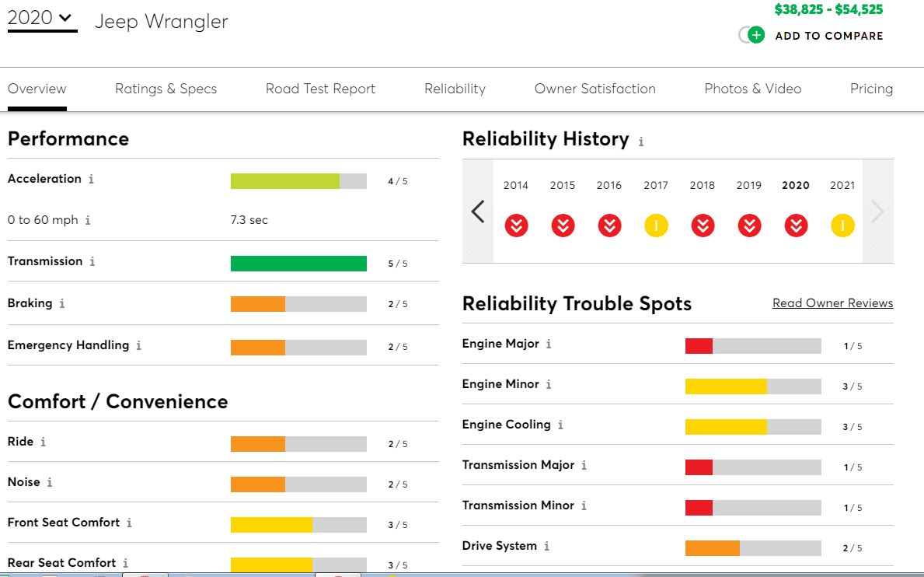Show info for Engine Major
The width and height of the screenshot is (924, 577).
click(x=549, y=344)
